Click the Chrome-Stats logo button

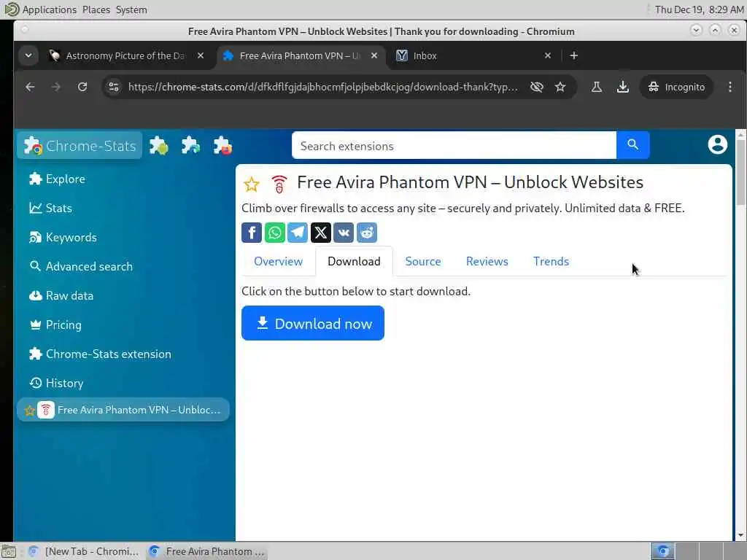[x=80, y=145]
